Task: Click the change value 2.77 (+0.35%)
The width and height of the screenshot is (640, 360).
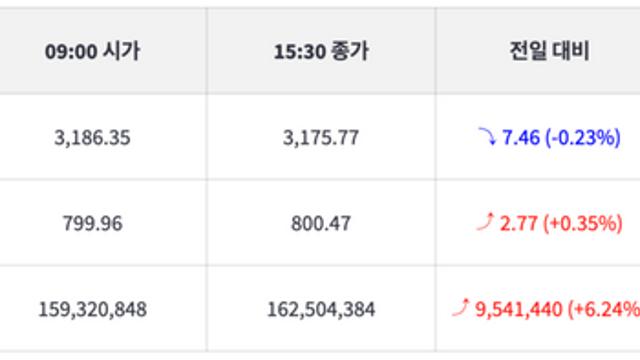Action: pos(561,223)
